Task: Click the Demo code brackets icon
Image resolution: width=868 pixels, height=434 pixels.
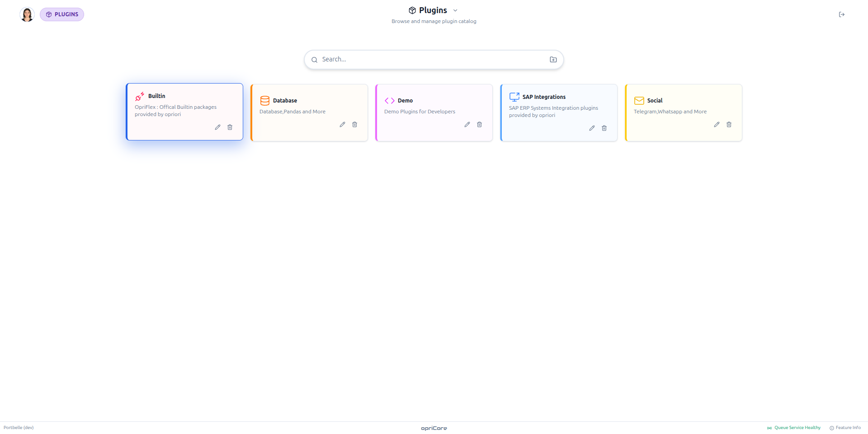Action: pos(390,101)
